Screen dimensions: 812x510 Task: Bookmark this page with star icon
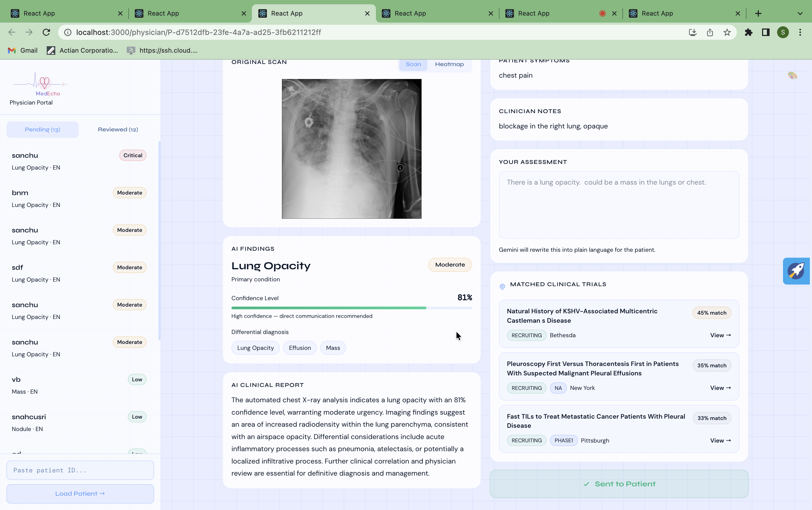(x=727, y=33)
